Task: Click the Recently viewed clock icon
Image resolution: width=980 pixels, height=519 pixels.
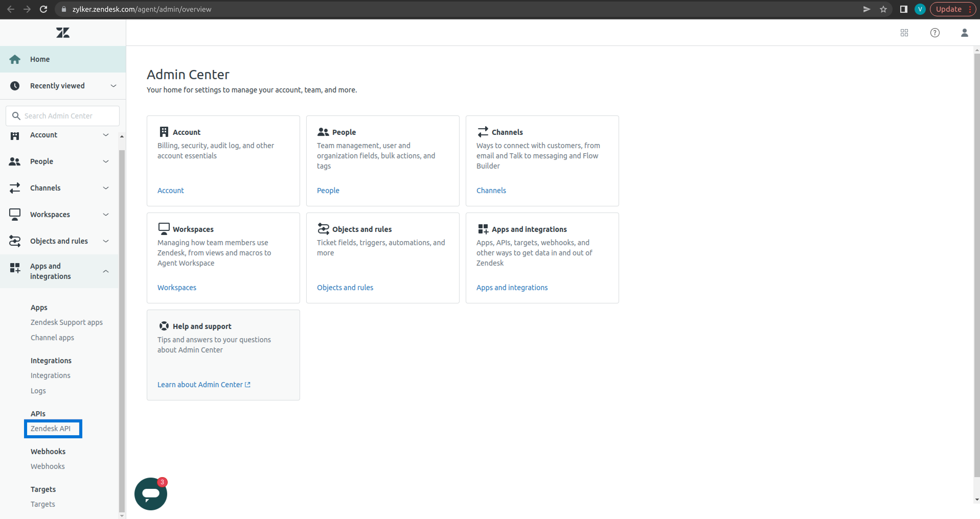Action: click(15, 86)
